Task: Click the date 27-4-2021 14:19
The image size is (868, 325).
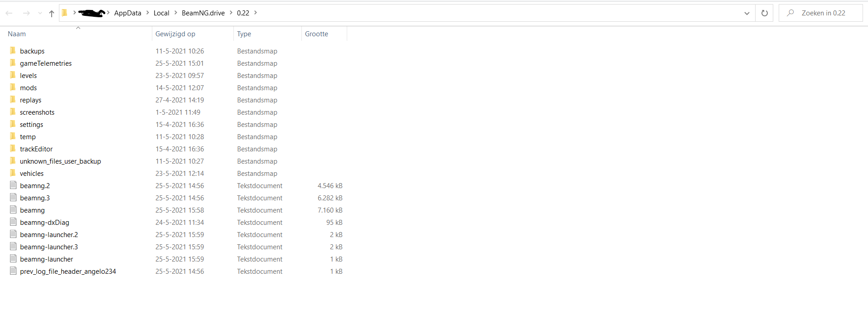Action: pos(179,100)
